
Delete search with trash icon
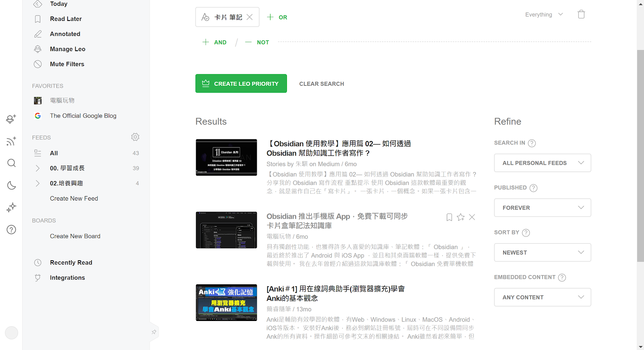[581, 14]
